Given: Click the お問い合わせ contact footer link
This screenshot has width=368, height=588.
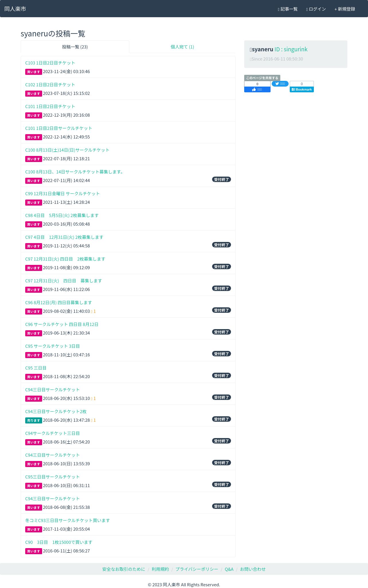Looking at the screenshot, I should 253,569.
